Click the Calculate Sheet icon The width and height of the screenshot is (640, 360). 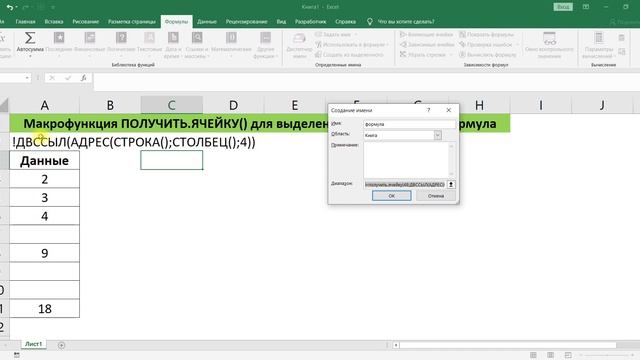pos(622,52)
